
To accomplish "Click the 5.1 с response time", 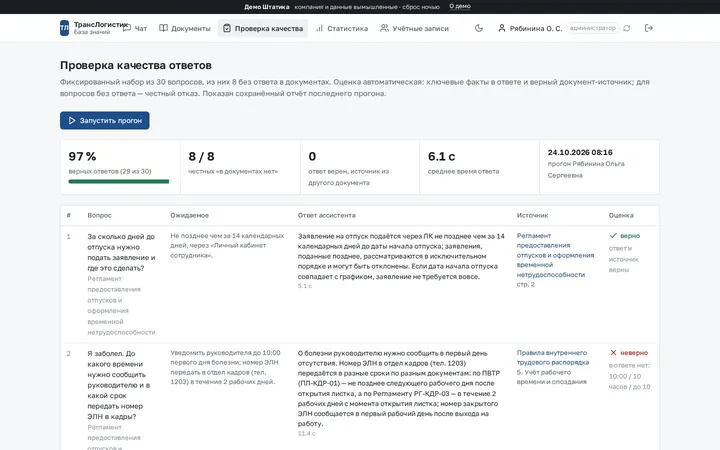I will (304, 286).
